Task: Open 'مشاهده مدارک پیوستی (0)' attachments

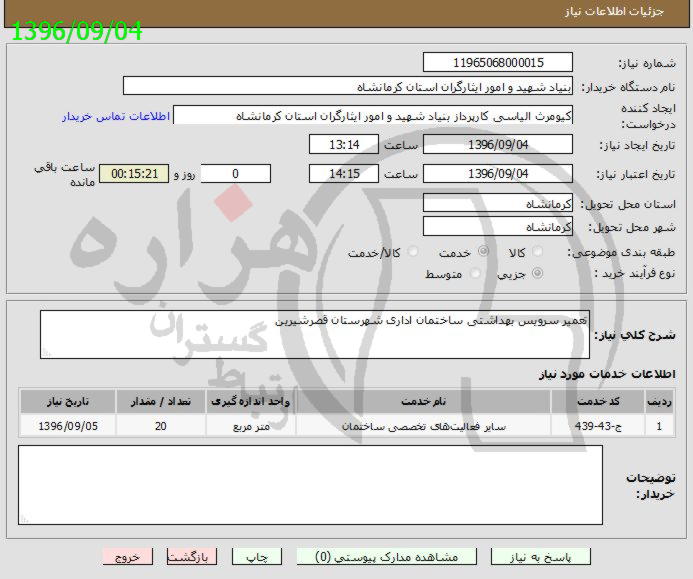Action: (387, 557)
